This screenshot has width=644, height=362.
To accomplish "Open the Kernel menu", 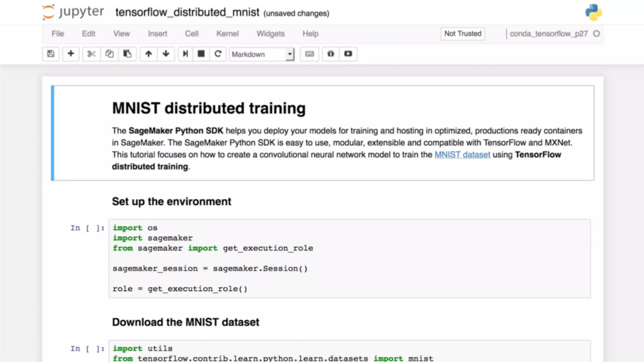I will (x=227, y=34).
